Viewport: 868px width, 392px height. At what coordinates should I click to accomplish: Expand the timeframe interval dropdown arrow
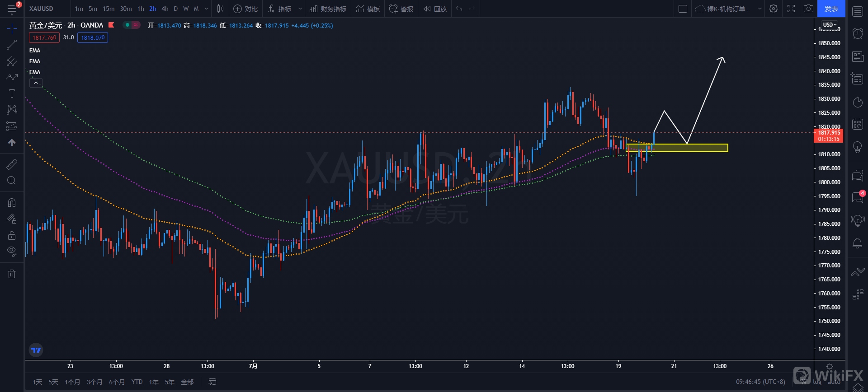(207, 9)
